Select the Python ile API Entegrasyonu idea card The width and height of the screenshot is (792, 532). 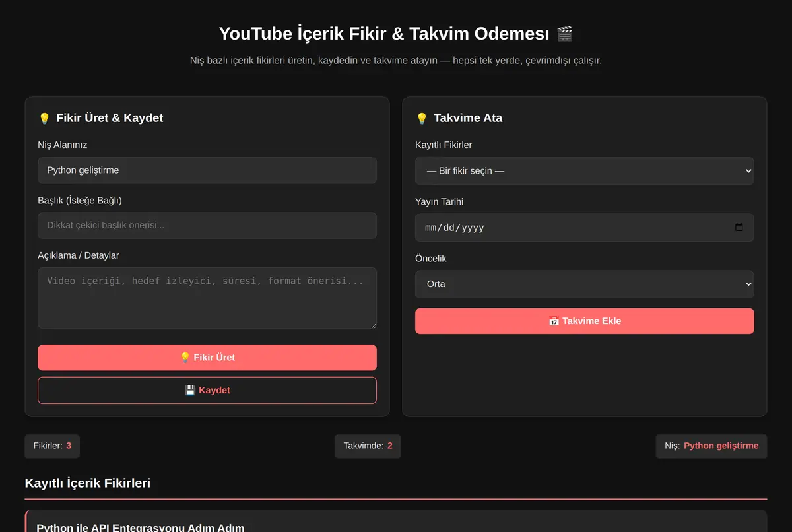(x=396, y=521)
